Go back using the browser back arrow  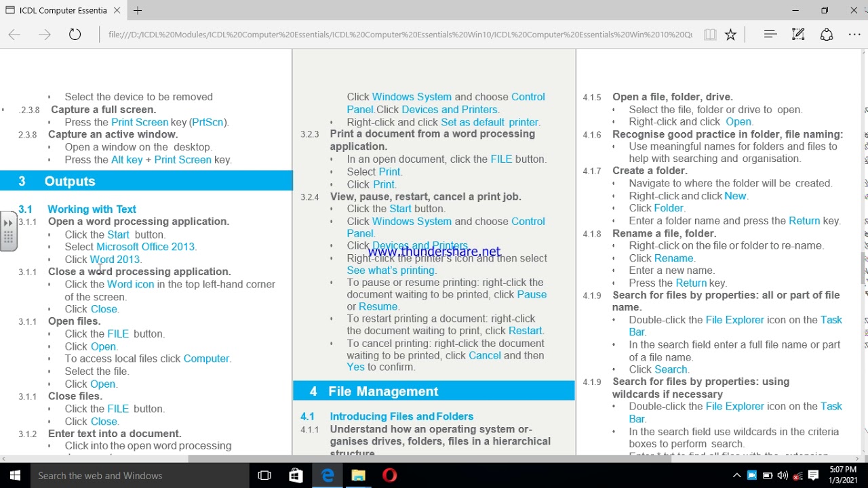[x=14, y=35]
